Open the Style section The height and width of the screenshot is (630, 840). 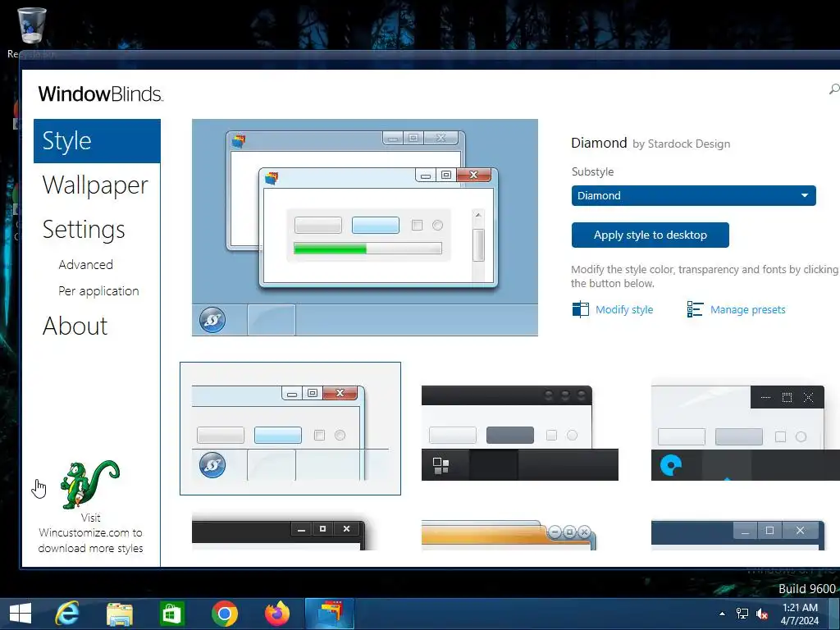(97, 141)
